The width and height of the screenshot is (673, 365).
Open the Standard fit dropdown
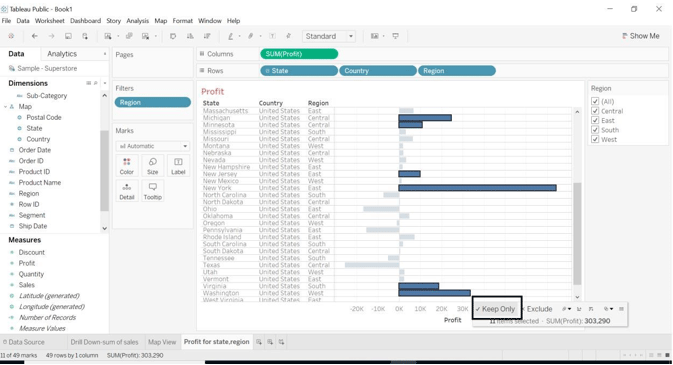click(x=329, y=36)
